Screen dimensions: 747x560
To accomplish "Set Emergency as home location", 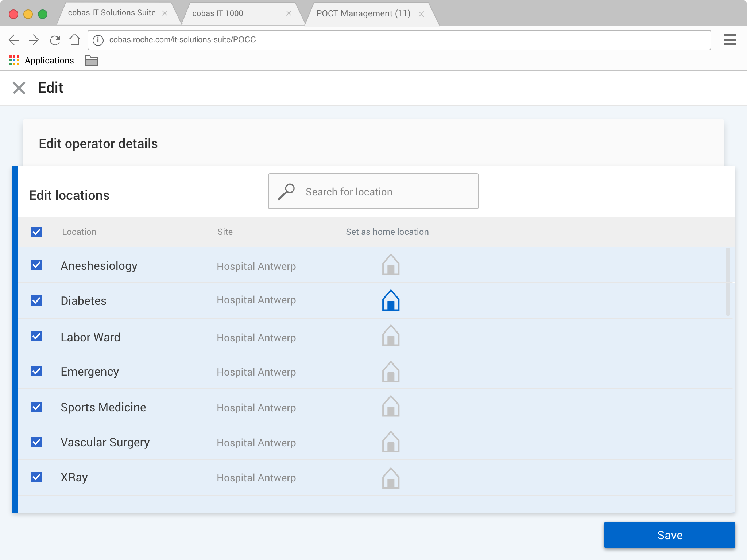I will point(391,372).
